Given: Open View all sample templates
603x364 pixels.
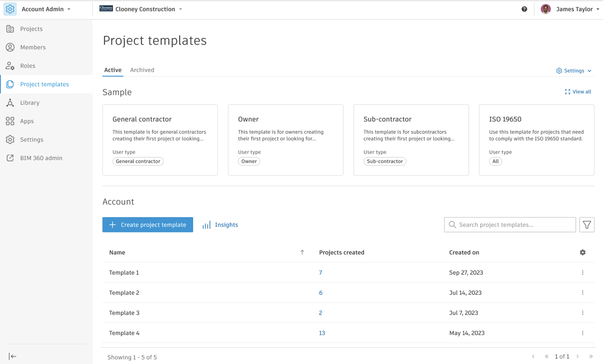Looking at the screenshot, I should pos(581,92).
